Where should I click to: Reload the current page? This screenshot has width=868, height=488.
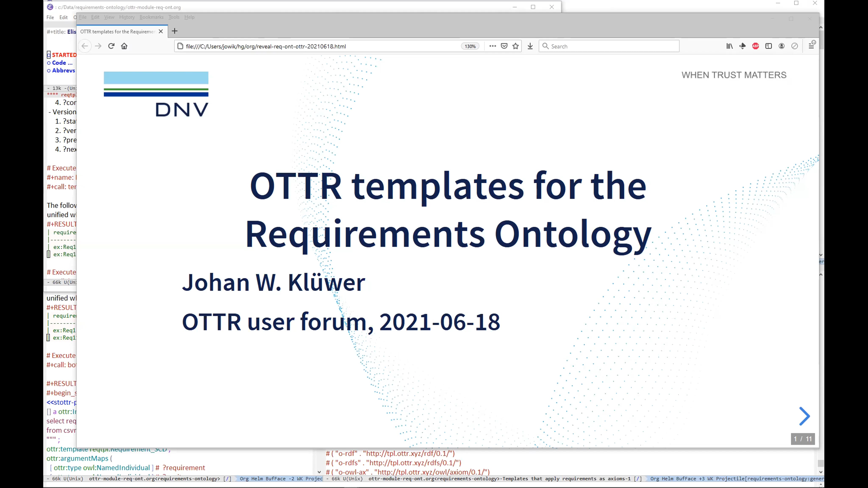[x=111, y=46]
